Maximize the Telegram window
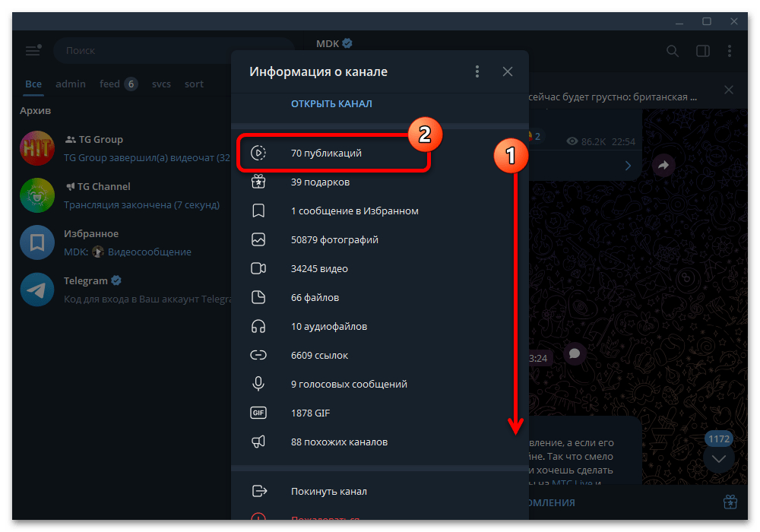The height and width of the screenshot is (532, 760). [707, 22]
